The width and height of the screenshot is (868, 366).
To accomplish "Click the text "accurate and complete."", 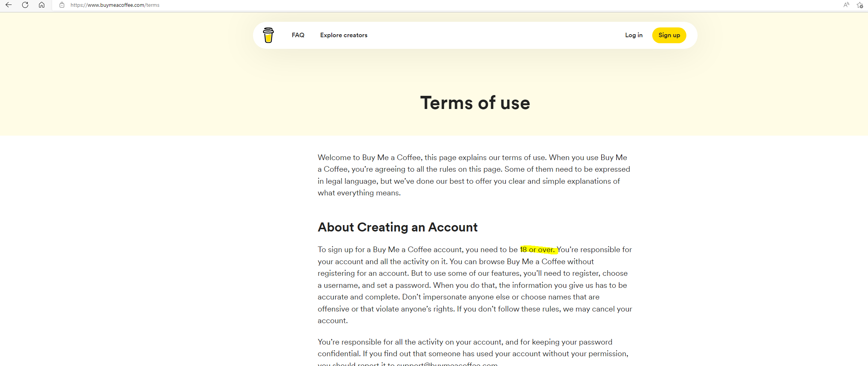I will point(359,297).
